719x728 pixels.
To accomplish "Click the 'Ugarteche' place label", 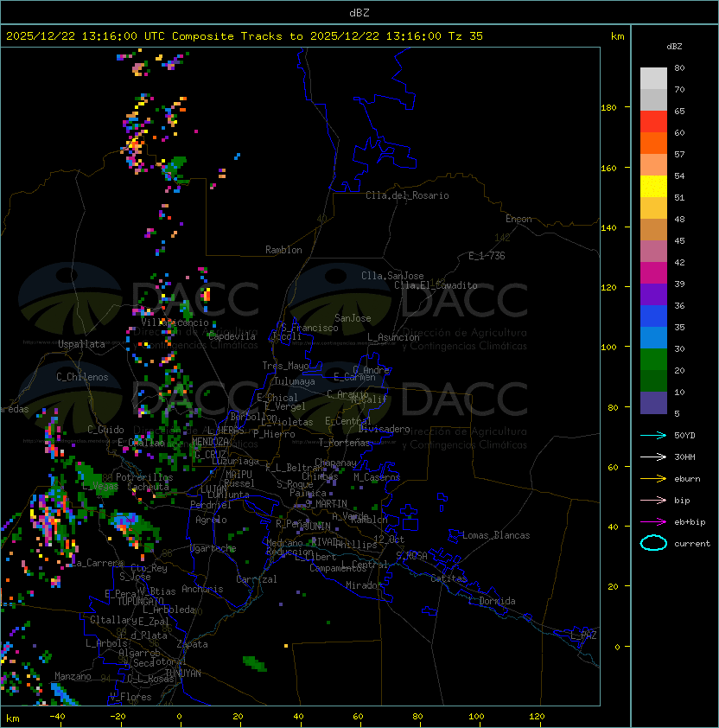I will tap(213, 548).
